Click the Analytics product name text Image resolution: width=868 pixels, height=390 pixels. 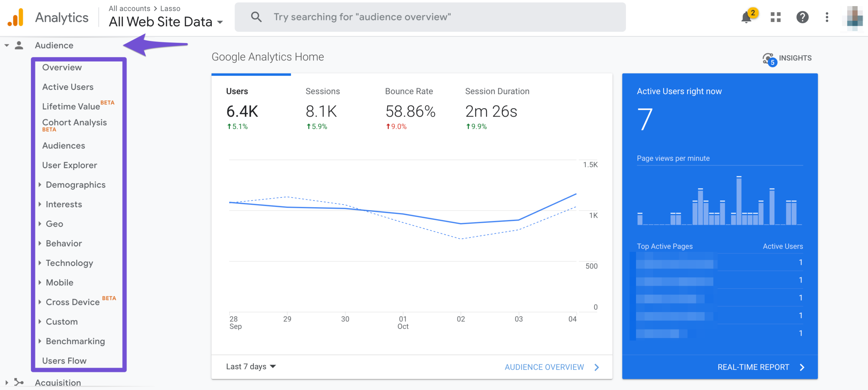pyautogui.click(x=62, y=18)
